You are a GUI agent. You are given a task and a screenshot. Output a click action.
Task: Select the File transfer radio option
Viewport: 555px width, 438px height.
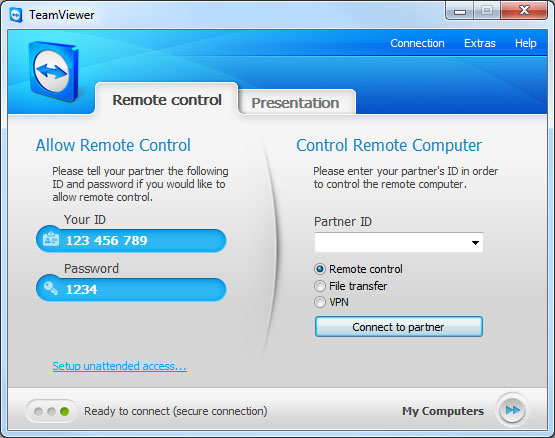(x=320, y=286)
